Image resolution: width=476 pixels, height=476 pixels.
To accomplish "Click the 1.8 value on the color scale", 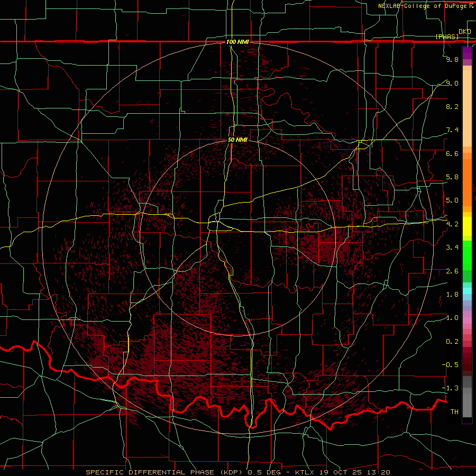I will tap(452, 295).
